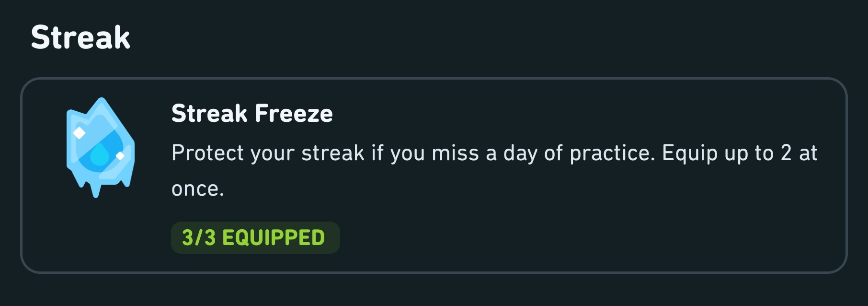Click the Streak Freeze title link

(252, 113)
